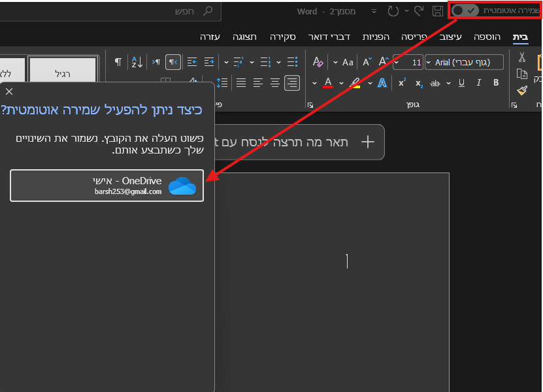Click the plus icon in Copilot prompt
The width and height of the screenshot is (543, 392).
point(367,142)
